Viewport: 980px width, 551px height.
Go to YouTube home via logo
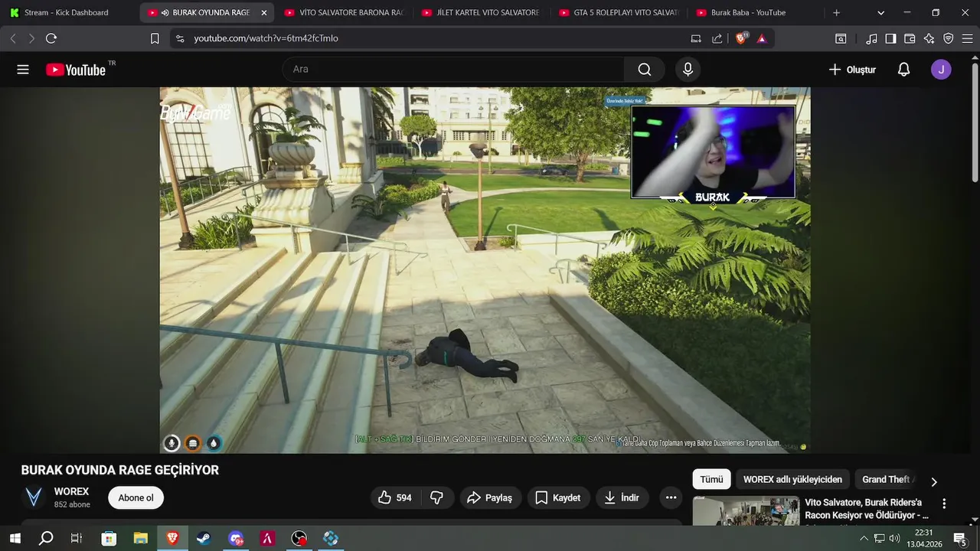coord(76,70)
